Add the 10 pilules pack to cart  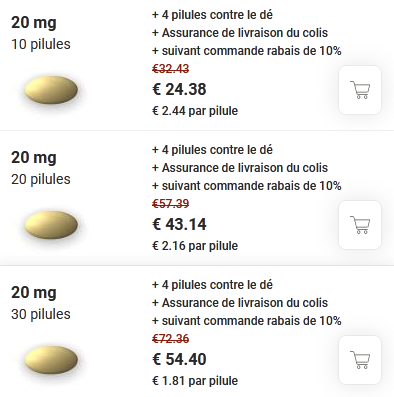(x=360, y=90)
